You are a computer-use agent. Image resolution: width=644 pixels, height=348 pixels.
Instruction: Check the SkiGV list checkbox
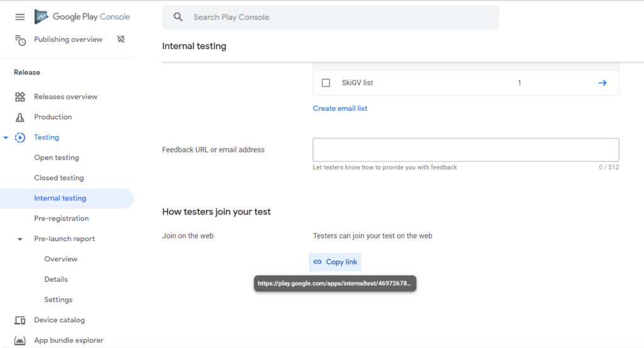click(x=326, y=83)
